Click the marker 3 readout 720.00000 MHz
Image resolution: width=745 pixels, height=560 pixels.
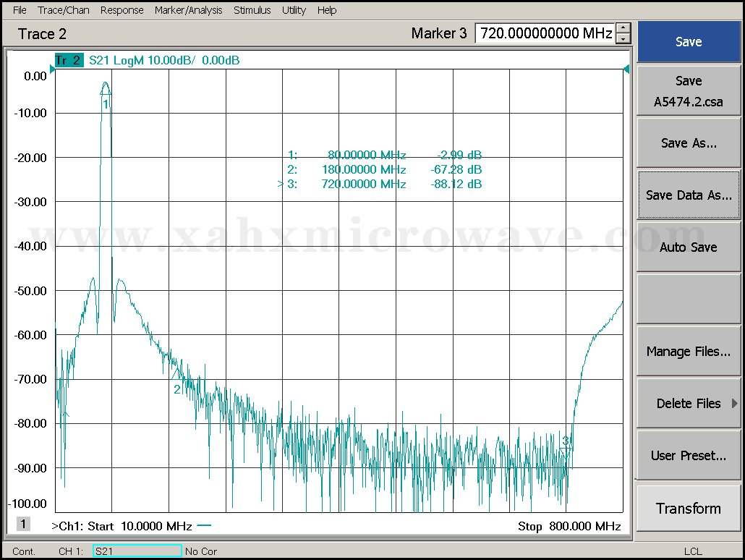(x=364, y=184)
